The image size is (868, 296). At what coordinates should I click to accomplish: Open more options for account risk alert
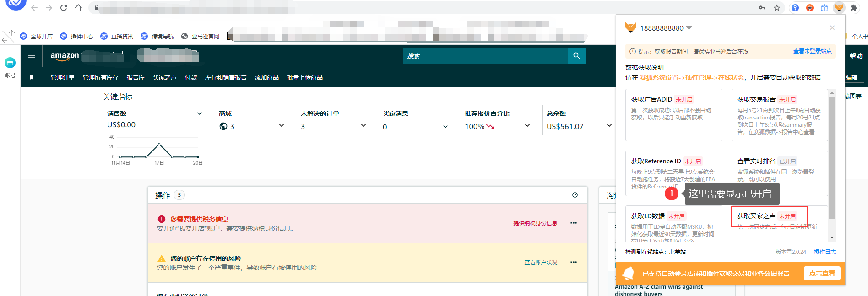574,262
